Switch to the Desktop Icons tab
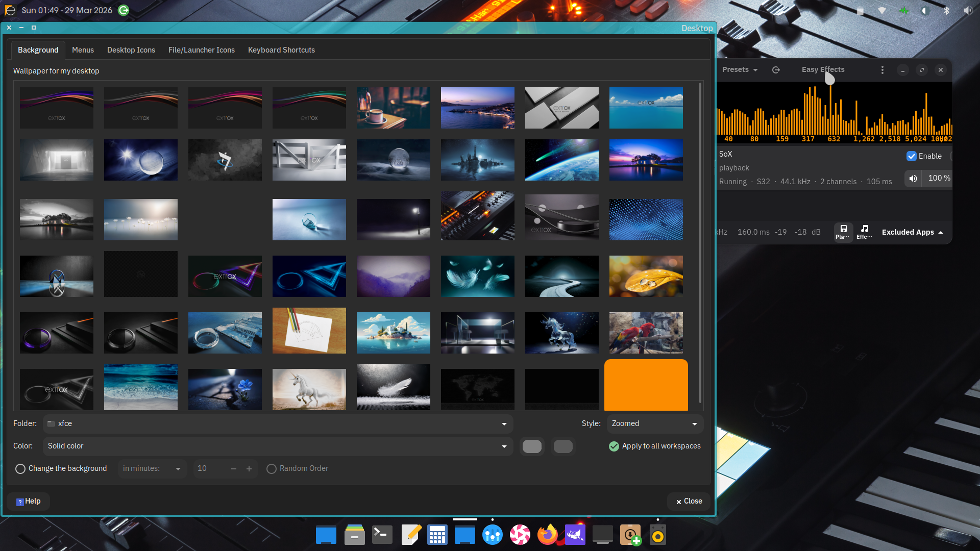This screenshot has height=551, width=980. pyautogui.click(x=131, y=50)
